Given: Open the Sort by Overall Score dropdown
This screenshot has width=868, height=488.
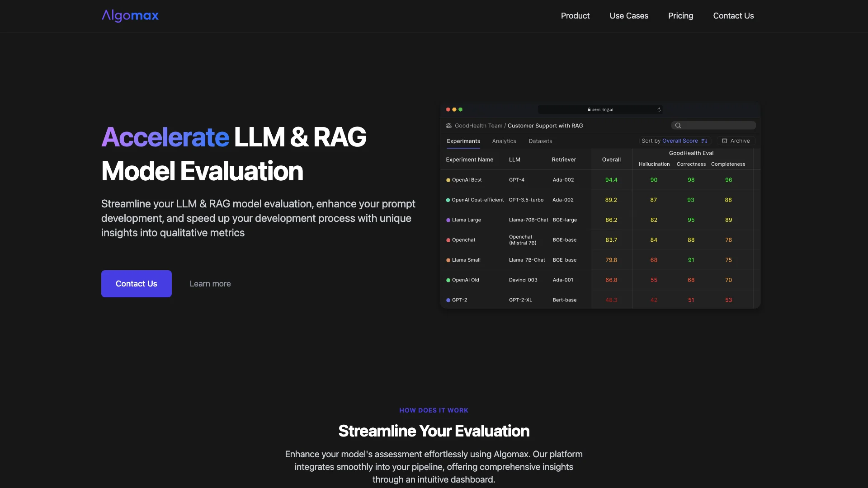Looking at the screenshot, I should click(x=675, y=141).
